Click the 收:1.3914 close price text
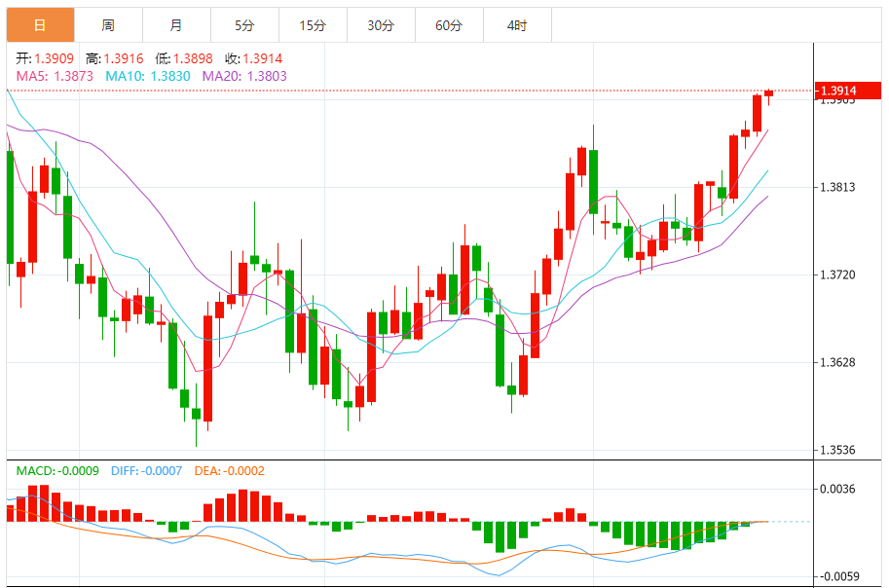889x588 pixels. tap(253, 58)
